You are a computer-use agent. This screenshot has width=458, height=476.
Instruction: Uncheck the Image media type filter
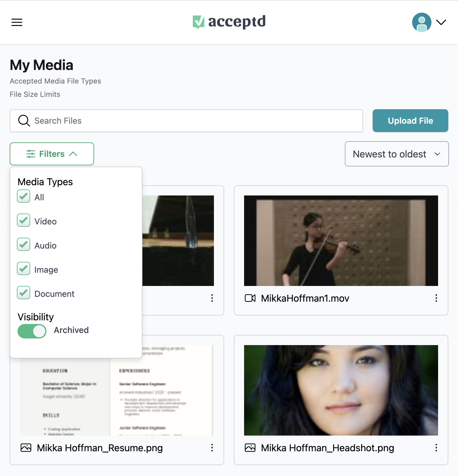pyautogui.click(x=24, y=268)
